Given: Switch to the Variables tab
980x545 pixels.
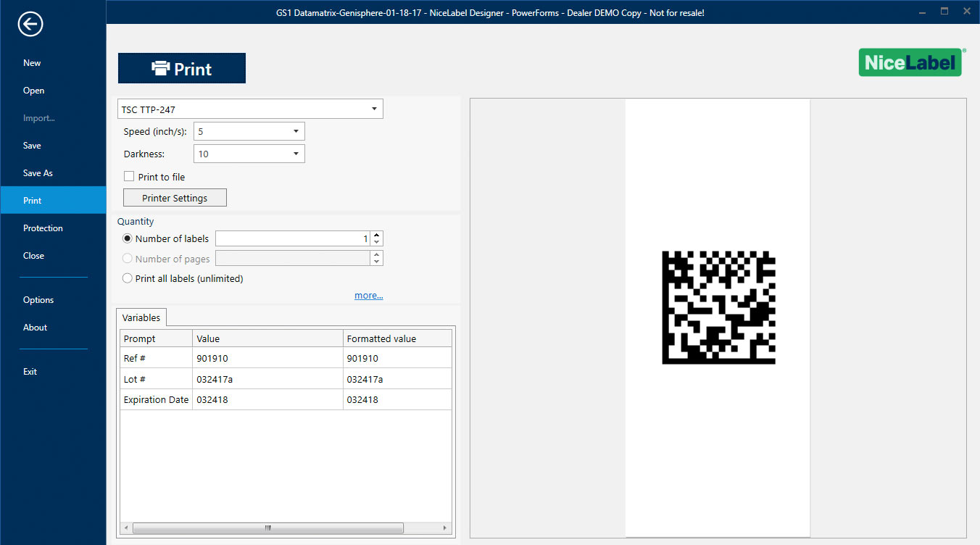Looking at the screenshot, I should [x=141, y=317].
